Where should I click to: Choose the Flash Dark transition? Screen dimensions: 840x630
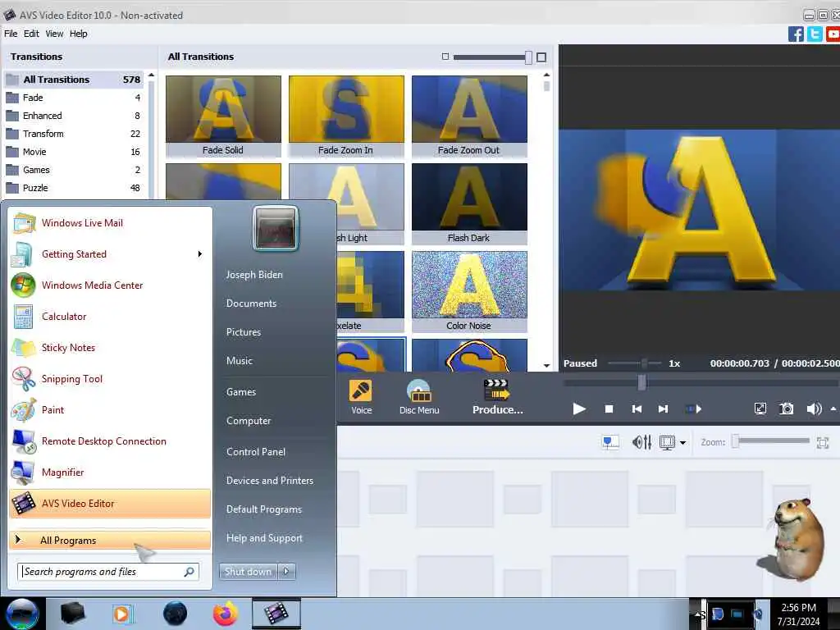coord(469,203)
